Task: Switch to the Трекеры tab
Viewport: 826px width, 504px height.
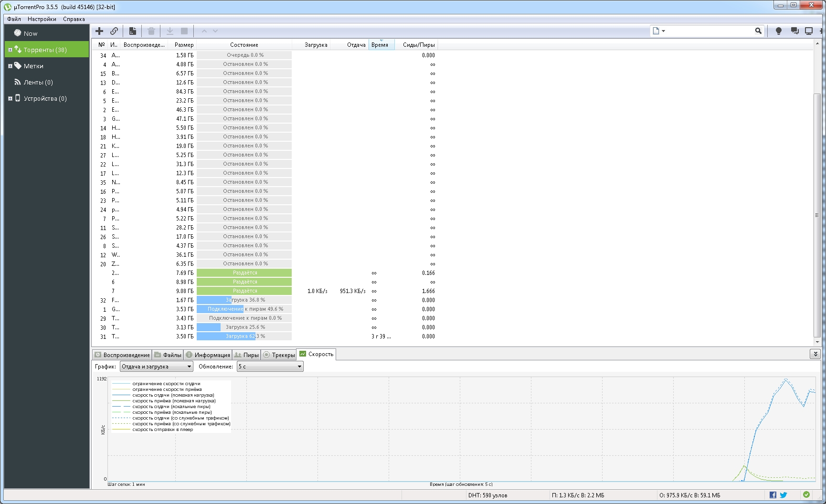Action: coord(279,355)
